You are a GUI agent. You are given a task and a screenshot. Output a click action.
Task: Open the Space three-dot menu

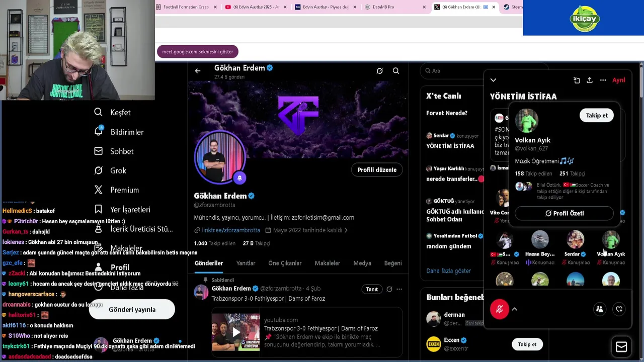pos(603,80)
